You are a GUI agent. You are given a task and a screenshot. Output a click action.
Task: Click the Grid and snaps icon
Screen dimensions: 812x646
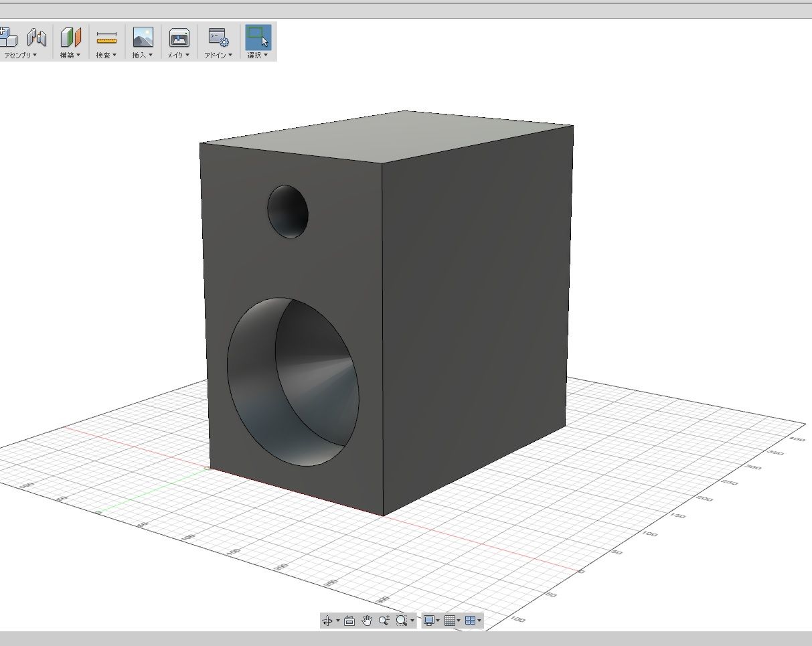tap(450, 621)
